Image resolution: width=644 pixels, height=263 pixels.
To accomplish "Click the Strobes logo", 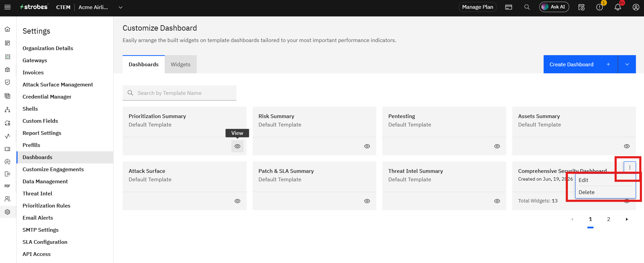I will [34, 7].
